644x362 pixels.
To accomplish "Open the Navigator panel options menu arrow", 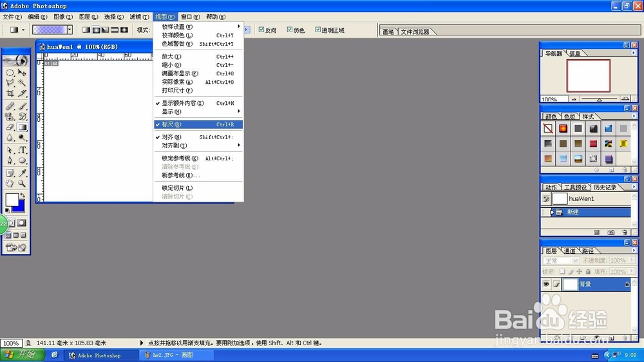I will [633, 53].
